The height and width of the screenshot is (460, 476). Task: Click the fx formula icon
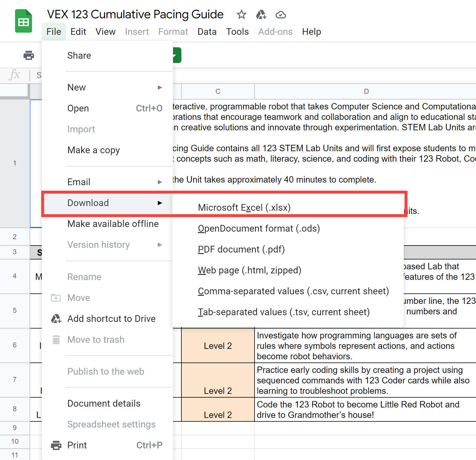pyautogui.click(x=15, y=75)
